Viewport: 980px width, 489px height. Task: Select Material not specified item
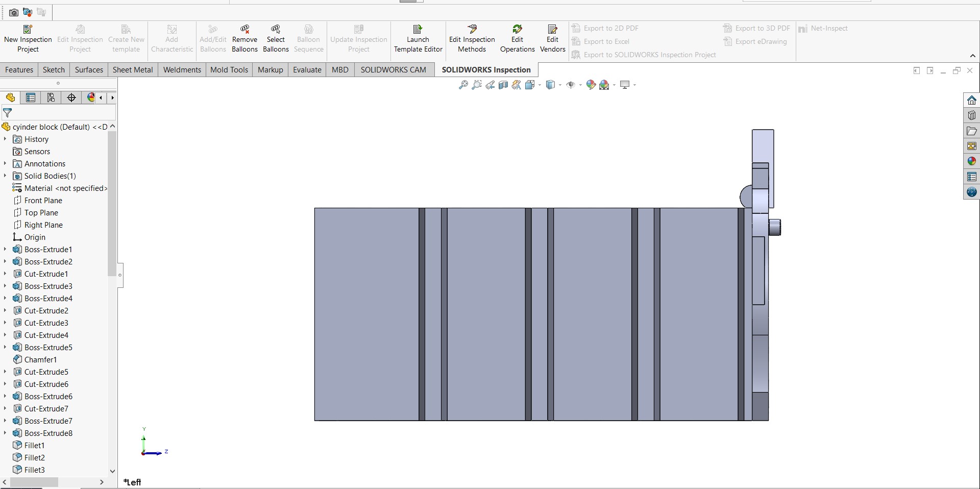(x=65, y=188)
